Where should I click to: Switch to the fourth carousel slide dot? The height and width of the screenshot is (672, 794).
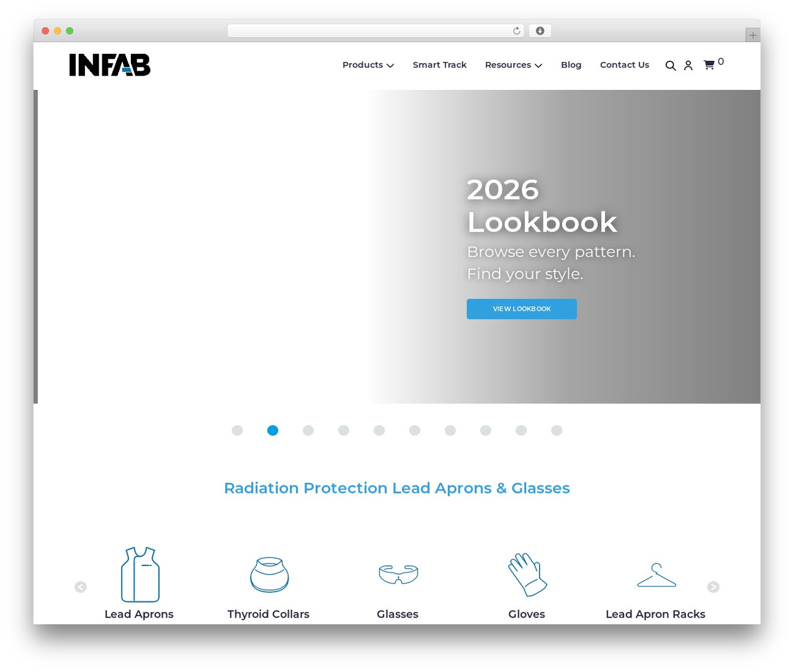point(344,430)
